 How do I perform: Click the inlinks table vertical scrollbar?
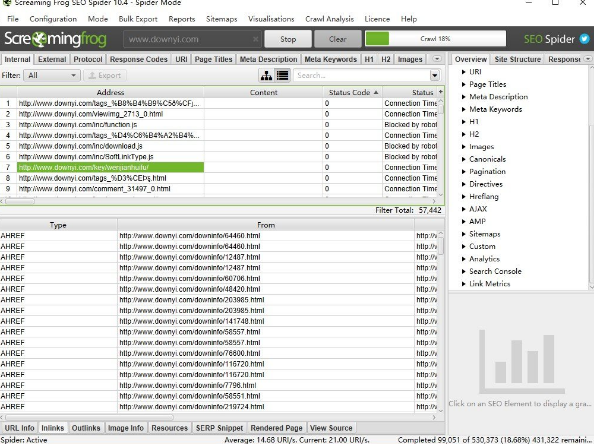tap(441, 246)
